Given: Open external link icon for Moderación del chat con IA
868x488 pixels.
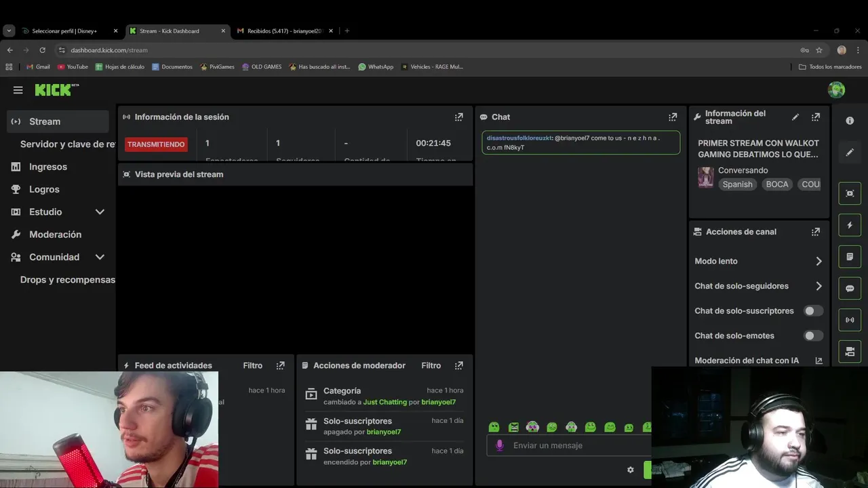Looking at the screenshot, I should point(818,361).
